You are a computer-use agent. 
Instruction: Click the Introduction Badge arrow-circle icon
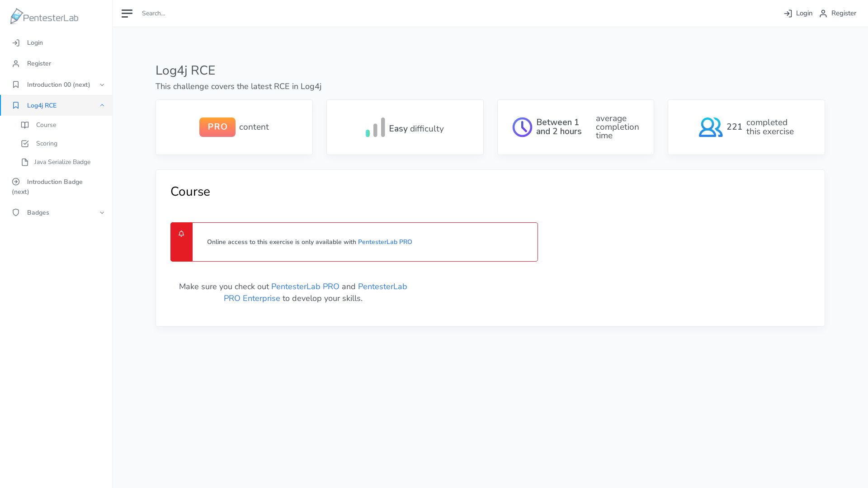[16, 182]
